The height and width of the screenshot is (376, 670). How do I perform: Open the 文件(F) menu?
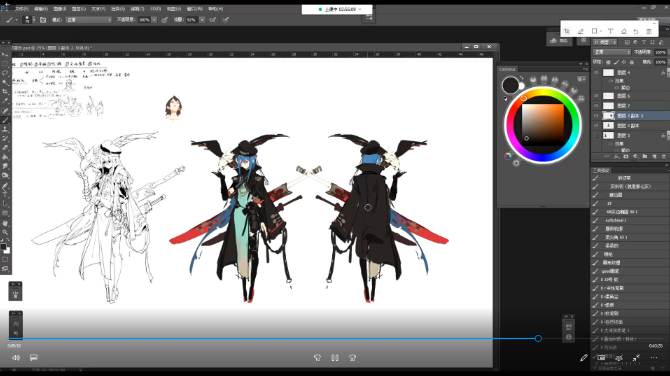(22, 9)
